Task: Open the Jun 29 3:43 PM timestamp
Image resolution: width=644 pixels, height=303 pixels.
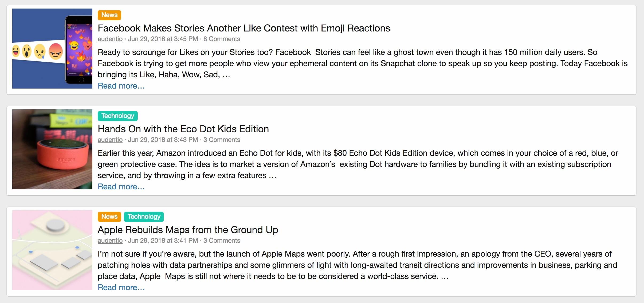Action: (163, 140)
